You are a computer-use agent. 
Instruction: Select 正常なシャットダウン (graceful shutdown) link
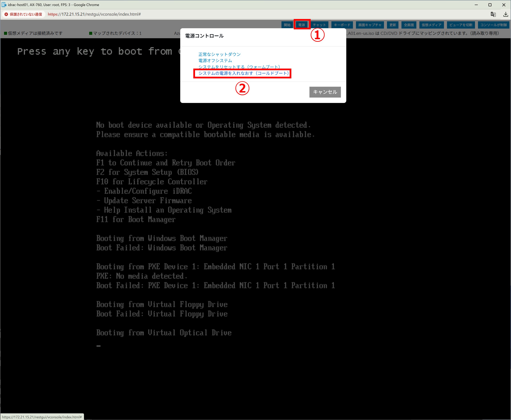219,54
